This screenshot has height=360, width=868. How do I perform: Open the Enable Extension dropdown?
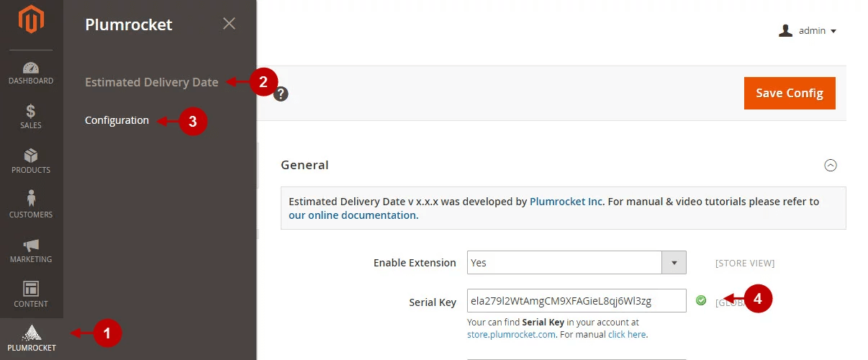[x=577, y=263]
